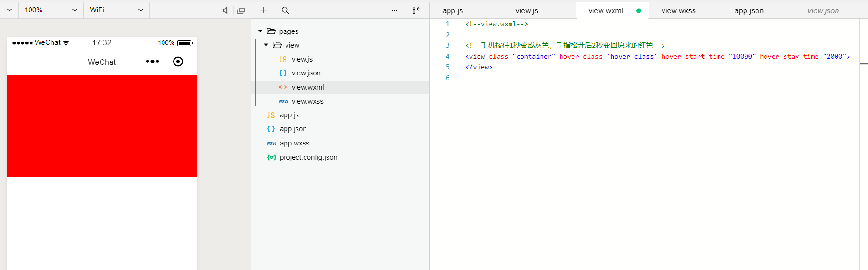Click the folder icon of pages
This screenshot has width=868, height=270.
coord(271,31)
